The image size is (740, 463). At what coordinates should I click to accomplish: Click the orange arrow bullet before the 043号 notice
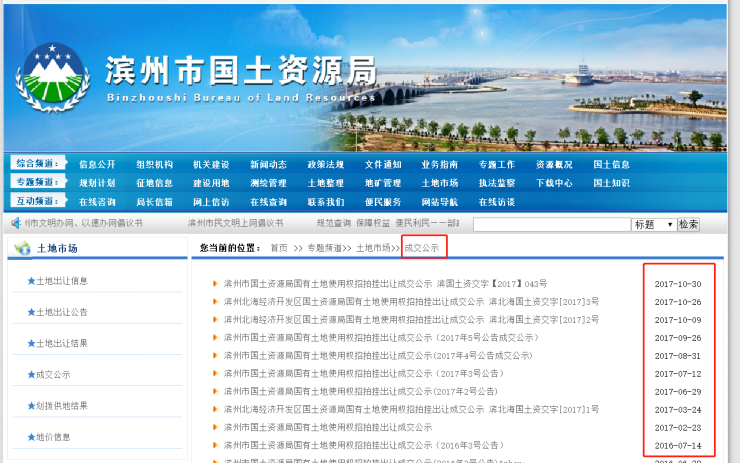tap(215, 284)
